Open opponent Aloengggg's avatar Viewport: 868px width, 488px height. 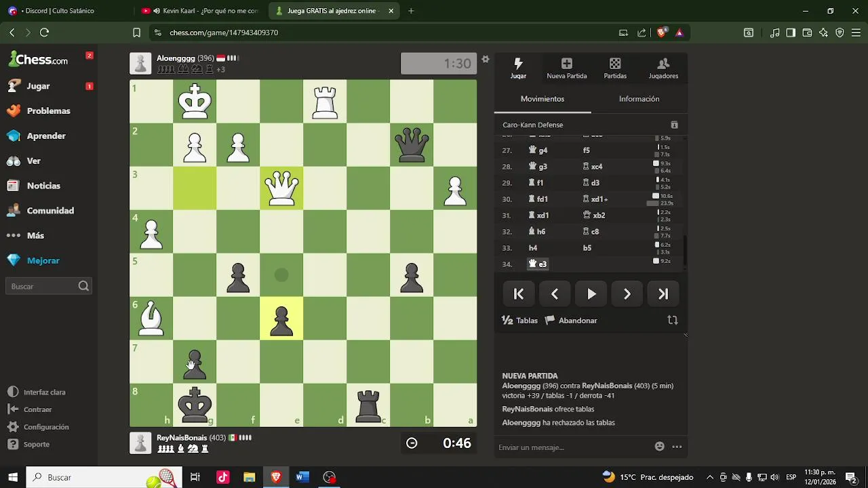pos(140,64)
